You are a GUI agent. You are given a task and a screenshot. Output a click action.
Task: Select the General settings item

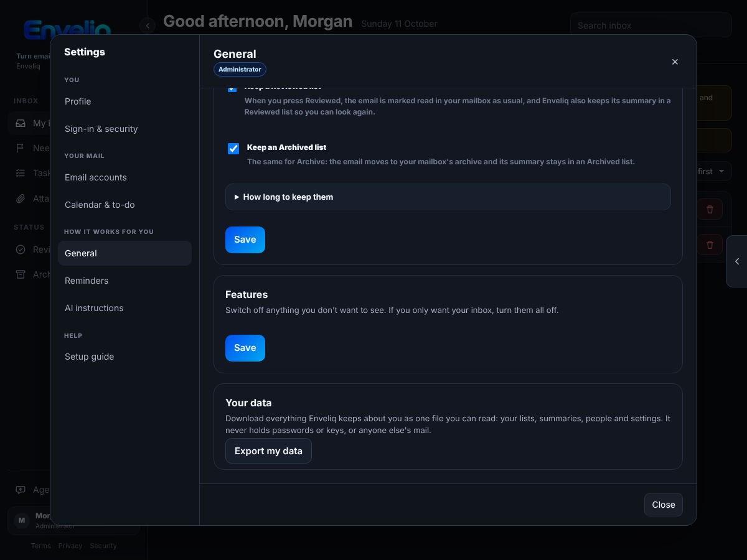click(x=125, y=253)
